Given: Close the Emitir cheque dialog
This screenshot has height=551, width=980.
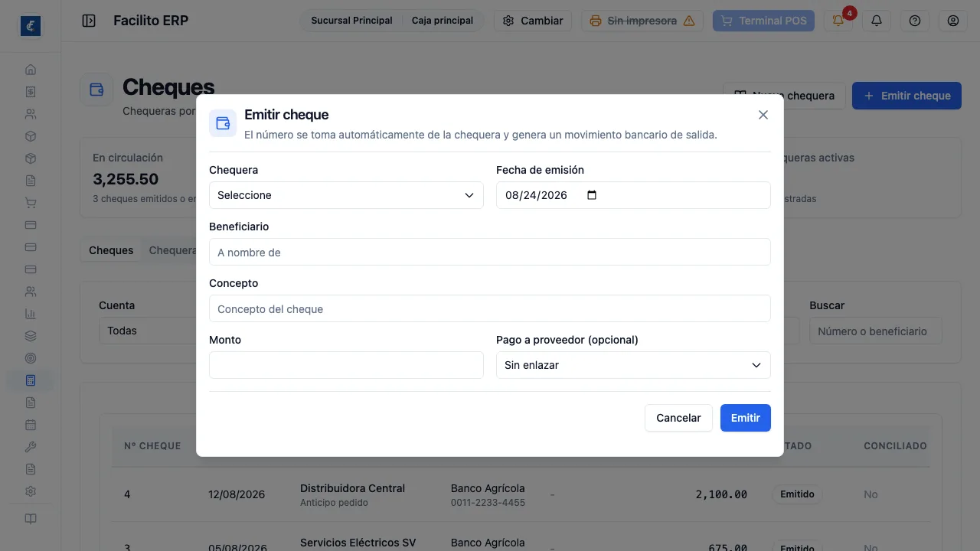Looking at the screenshot, I should tap(763, 115).
